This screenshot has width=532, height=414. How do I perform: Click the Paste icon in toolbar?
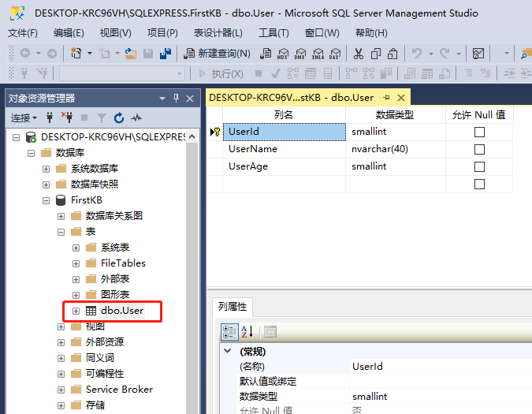[x=392, y=54]
